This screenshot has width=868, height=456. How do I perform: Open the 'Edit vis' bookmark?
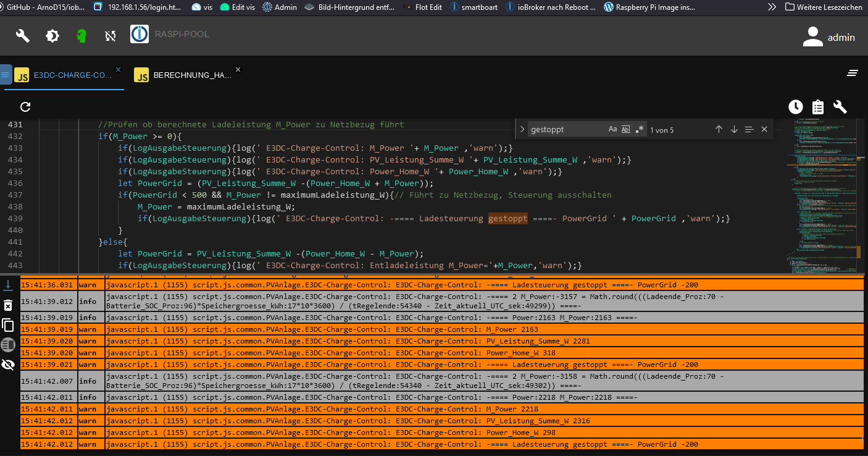(237, 7)
